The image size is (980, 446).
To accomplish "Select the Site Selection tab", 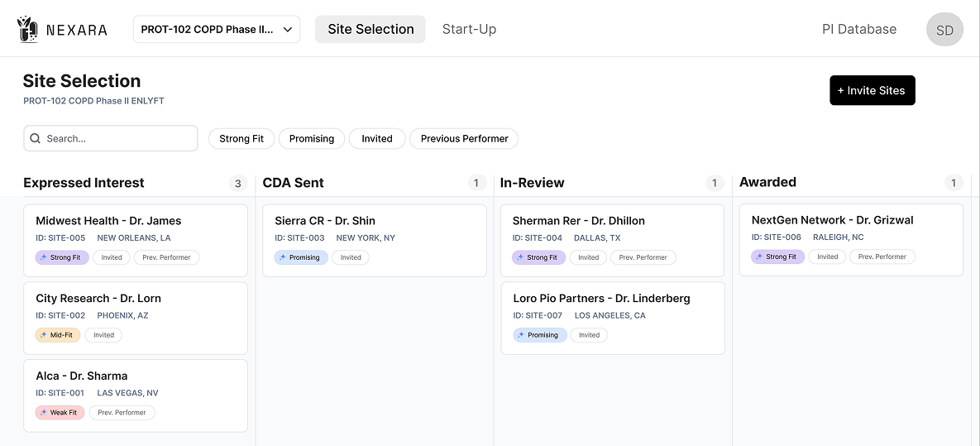I will (x=370, y=30).
